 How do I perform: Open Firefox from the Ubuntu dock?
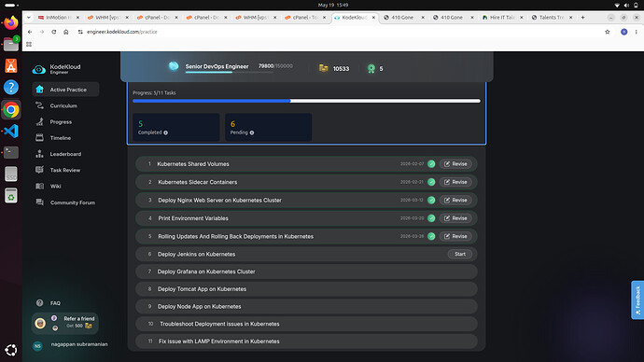pyautogui.click(x=11, y=22)
